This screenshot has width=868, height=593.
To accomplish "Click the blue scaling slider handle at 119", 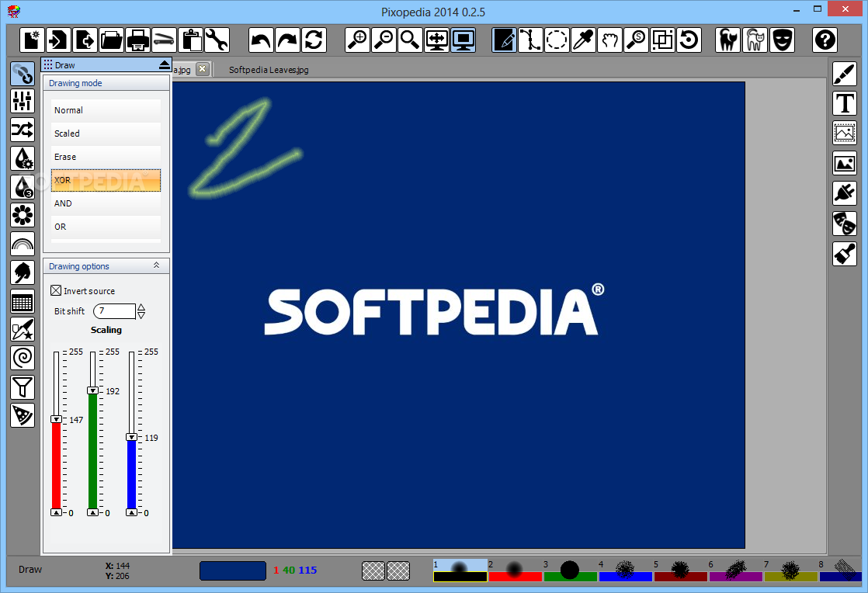I will point(131,437).
